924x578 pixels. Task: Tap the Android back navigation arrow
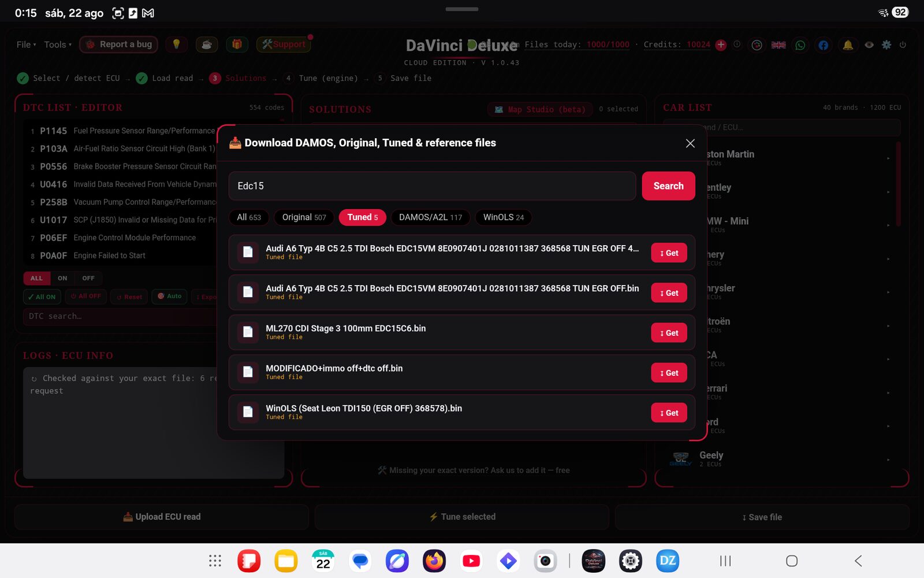tap(858, 561)
